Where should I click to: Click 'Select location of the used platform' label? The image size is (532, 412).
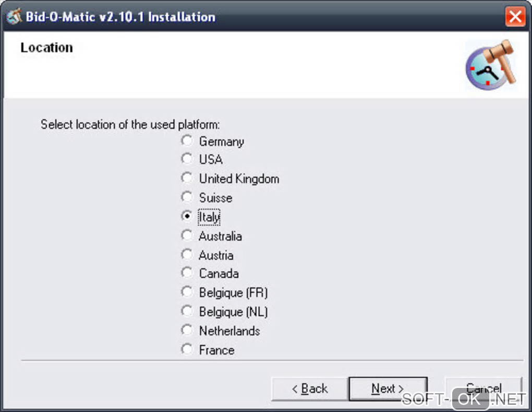coord(130,125)
